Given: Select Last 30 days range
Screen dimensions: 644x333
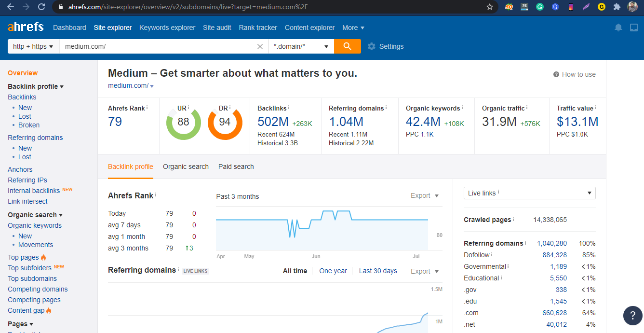Looking at the screenshot, I should (378, 271).
